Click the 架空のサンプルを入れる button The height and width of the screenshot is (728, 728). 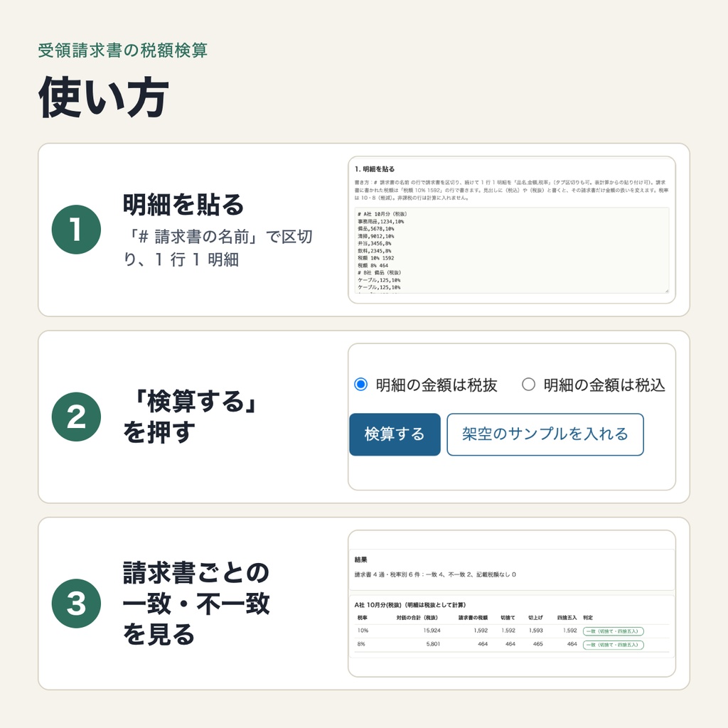[545, 434]
